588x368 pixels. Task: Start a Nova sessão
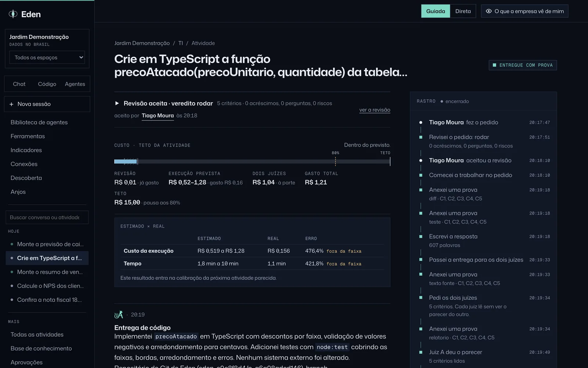pos(47,104)
